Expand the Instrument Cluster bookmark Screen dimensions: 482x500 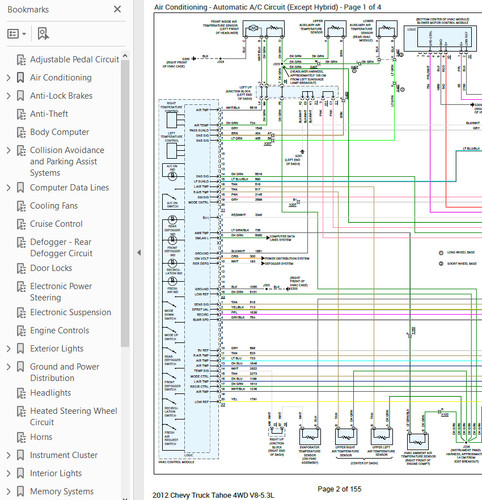coord(9,455)
